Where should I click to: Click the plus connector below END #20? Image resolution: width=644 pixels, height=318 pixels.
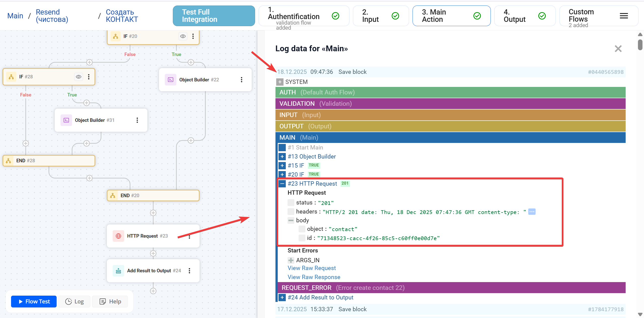pyautogui.click(x=153, y=213)
